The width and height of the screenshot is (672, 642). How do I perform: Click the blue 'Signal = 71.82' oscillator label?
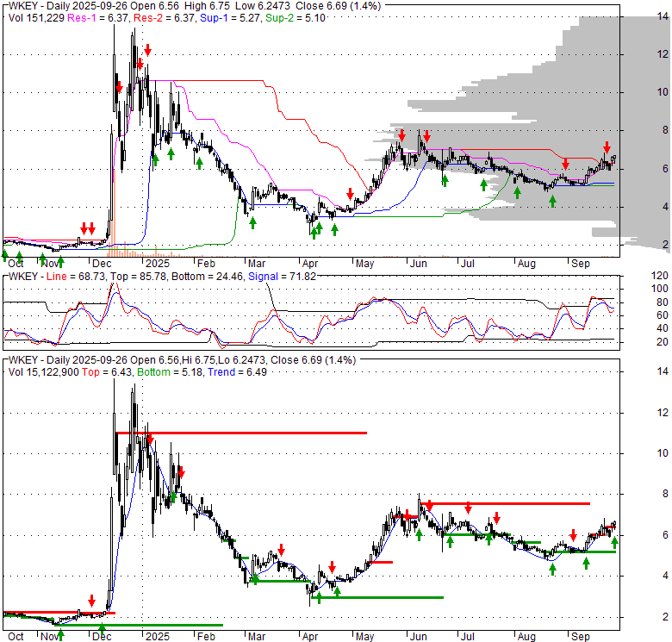(x=282, y=277)
